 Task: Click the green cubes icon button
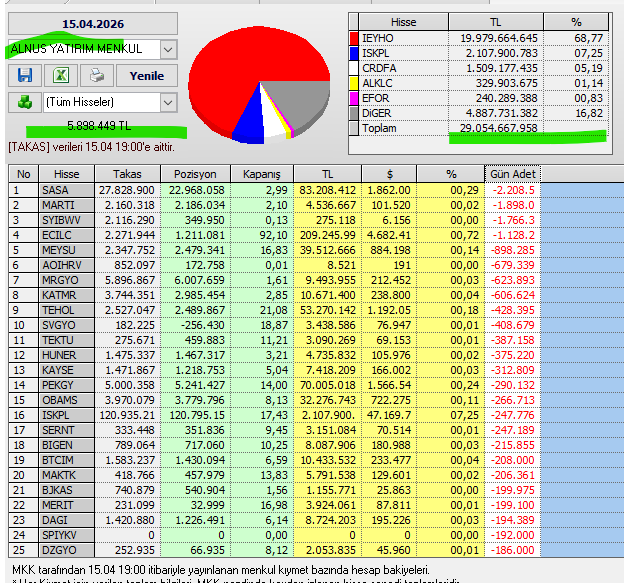pos(25,102)
